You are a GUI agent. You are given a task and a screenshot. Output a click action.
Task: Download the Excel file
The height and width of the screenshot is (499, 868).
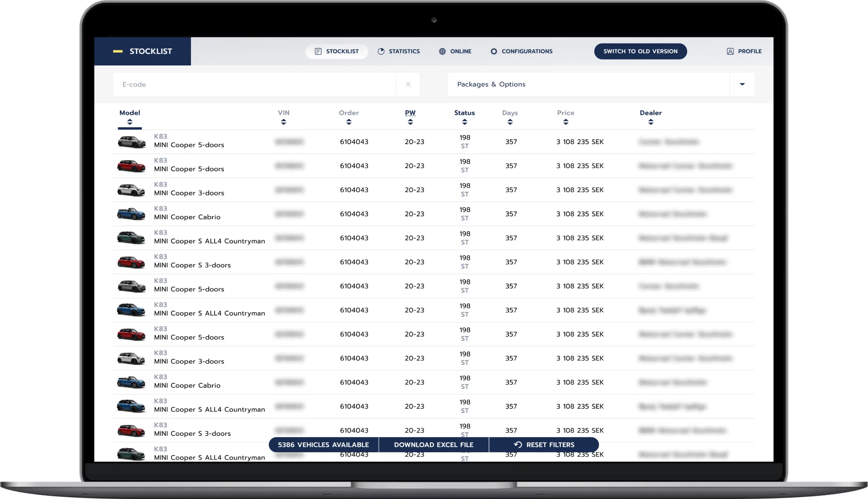(x=434, y=445)
